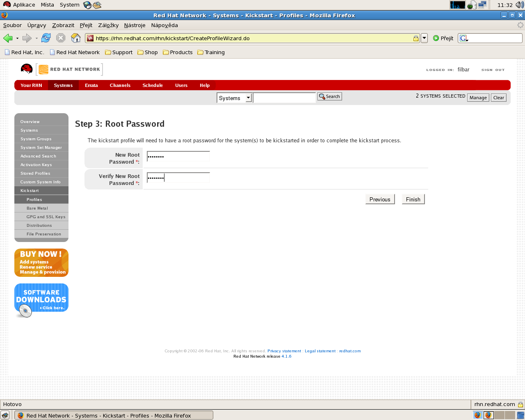Open File Preservation sidebar link

point(41,234)
